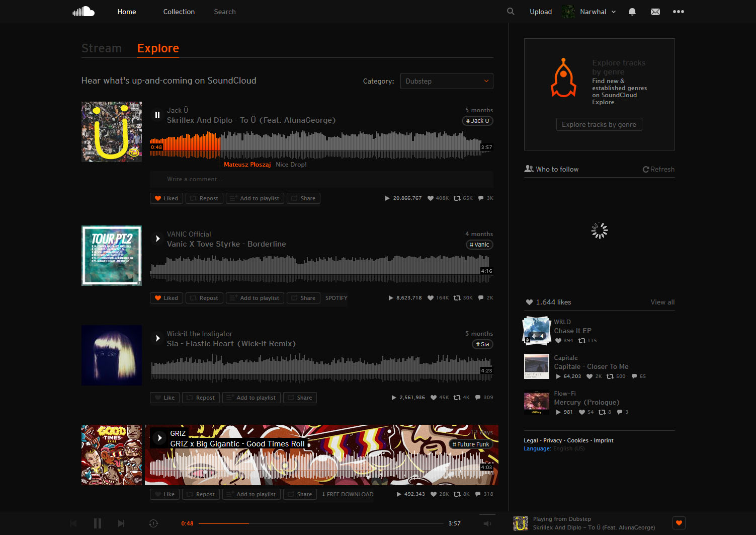Viewport: 756px width, 535px height.
Task: Click Explore tracks by genre
Action: [x=599, y=124]
